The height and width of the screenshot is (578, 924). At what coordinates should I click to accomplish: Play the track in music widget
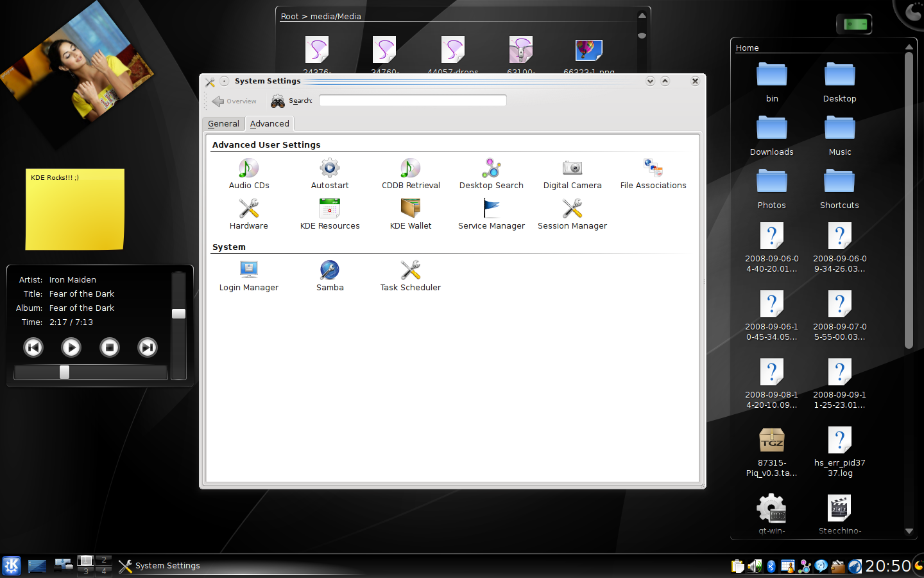71,347
